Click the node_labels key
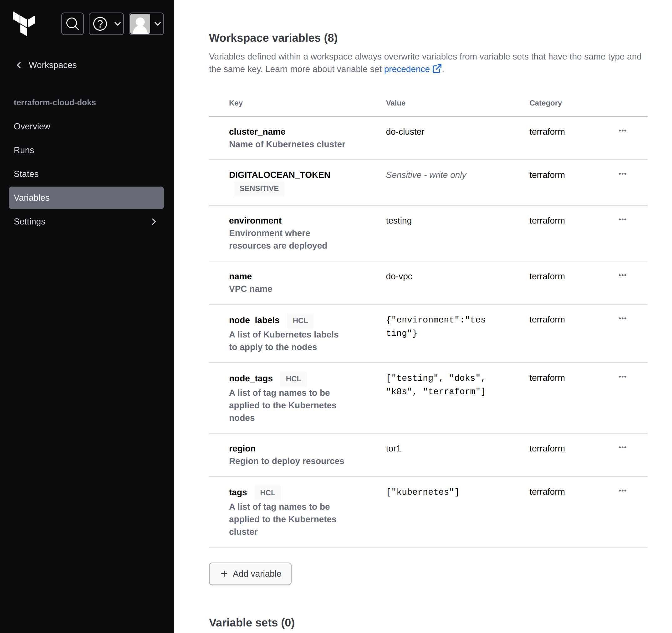672x633 pixels. [x=254, y=320]
